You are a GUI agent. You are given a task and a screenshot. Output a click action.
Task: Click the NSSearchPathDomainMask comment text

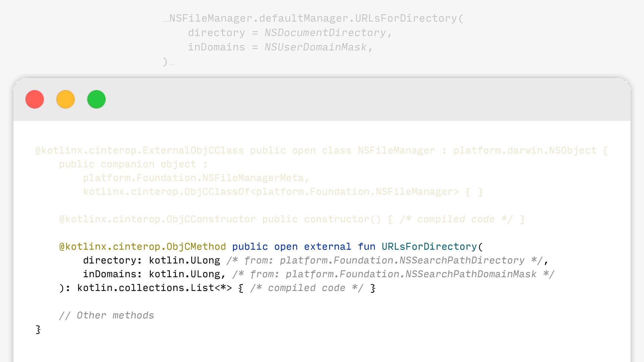tap(471, 274)
